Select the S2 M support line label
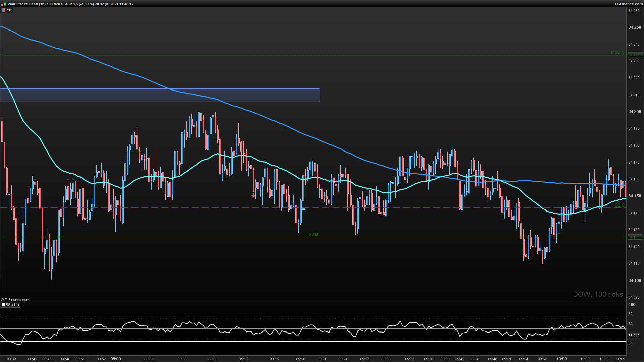This screenshot has height=362, width=644. coord(313,235)
